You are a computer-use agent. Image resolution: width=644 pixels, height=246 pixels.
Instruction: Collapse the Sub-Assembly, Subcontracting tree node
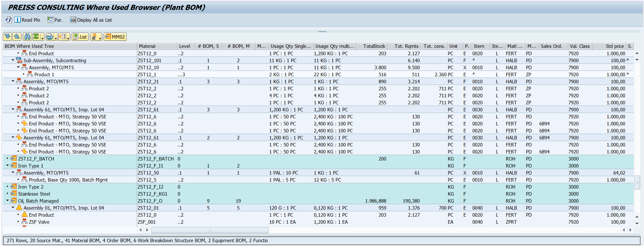[13, 60]
